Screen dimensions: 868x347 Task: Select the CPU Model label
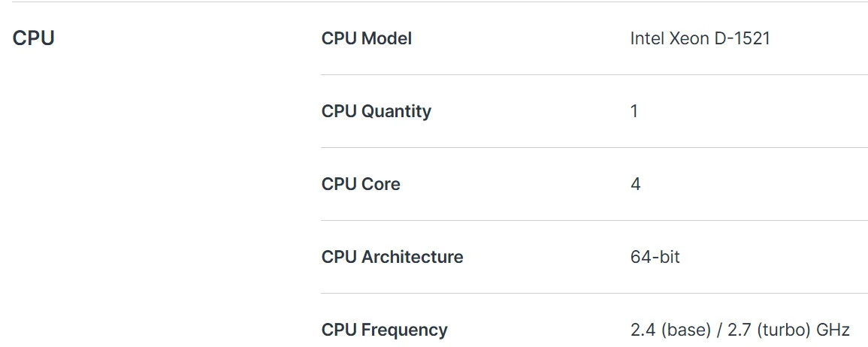[367, 39]
